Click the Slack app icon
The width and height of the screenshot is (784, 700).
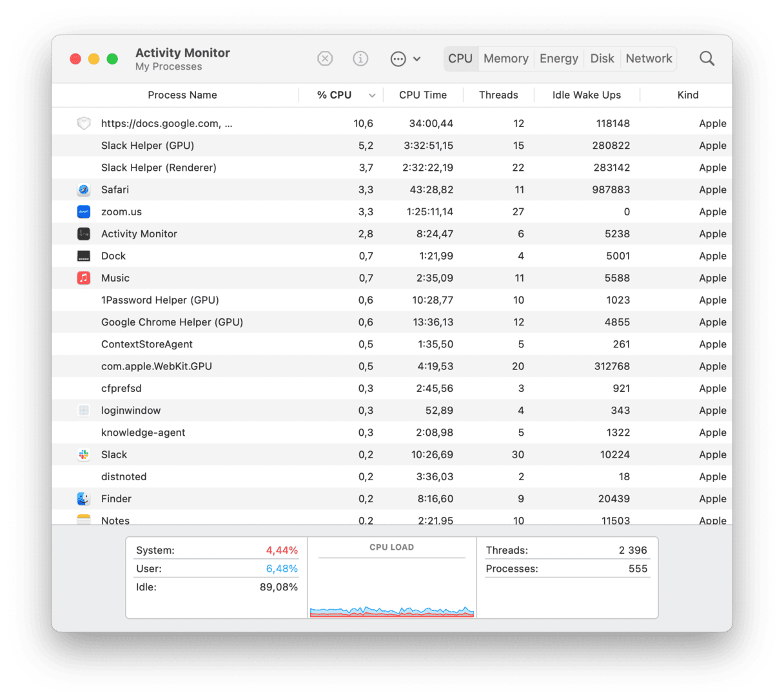(84, 454)
